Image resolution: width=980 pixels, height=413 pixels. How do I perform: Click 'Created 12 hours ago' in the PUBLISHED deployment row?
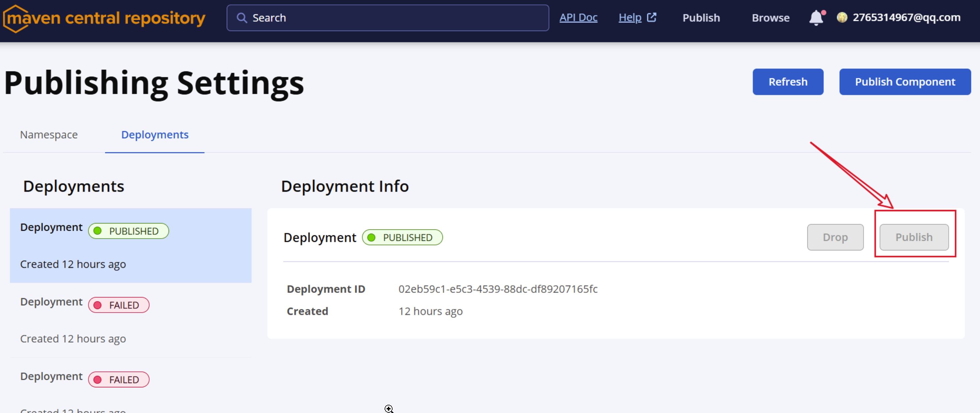(x=73, y=264)
